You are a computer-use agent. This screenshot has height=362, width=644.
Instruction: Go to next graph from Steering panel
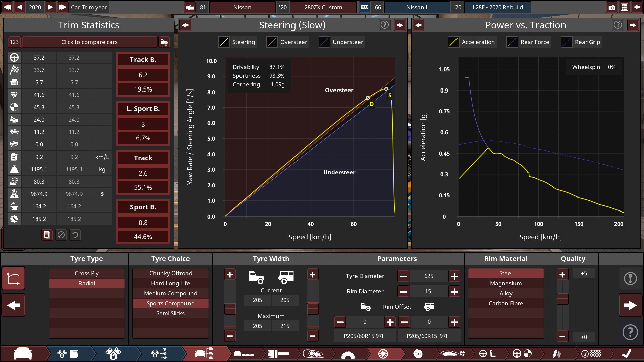400,25
